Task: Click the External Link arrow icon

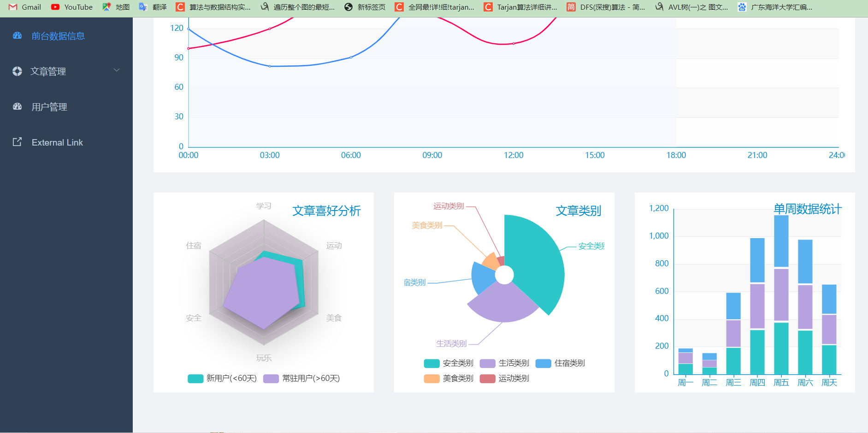Action: tap(17, 142)
